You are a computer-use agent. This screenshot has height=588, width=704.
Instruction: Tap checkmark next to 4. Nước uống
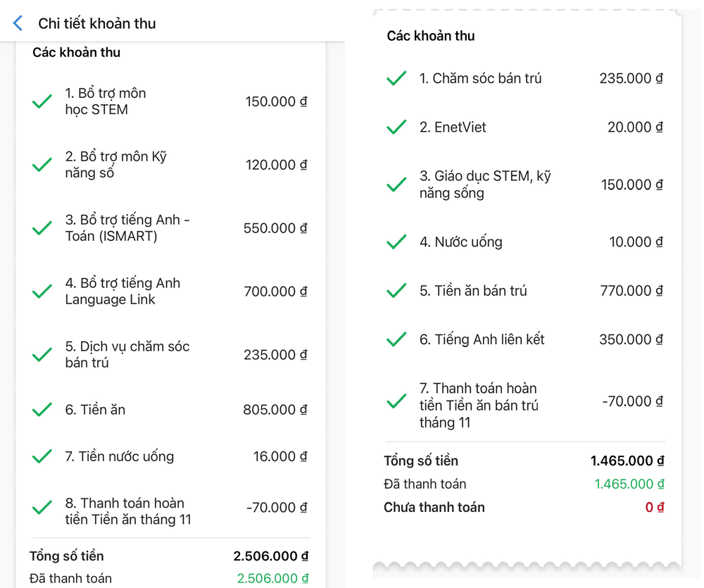click(x=396, y=242)
